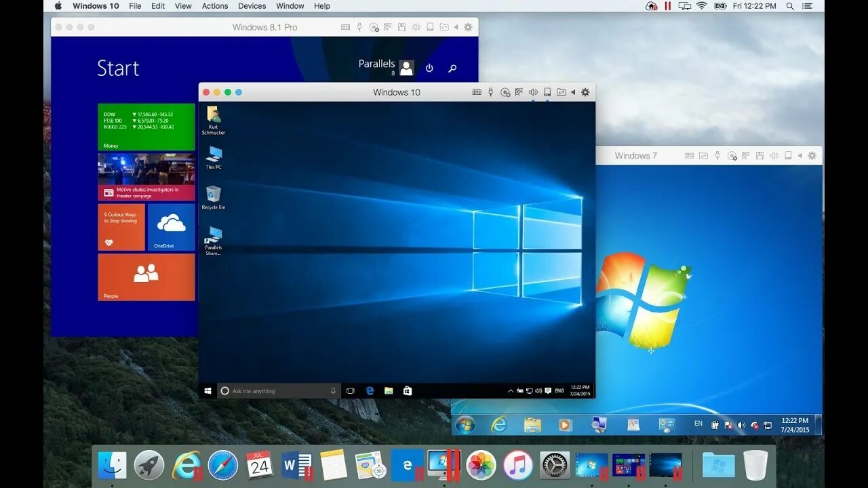
Task: Open iTunes from the Dock
Action: point(518,465)
